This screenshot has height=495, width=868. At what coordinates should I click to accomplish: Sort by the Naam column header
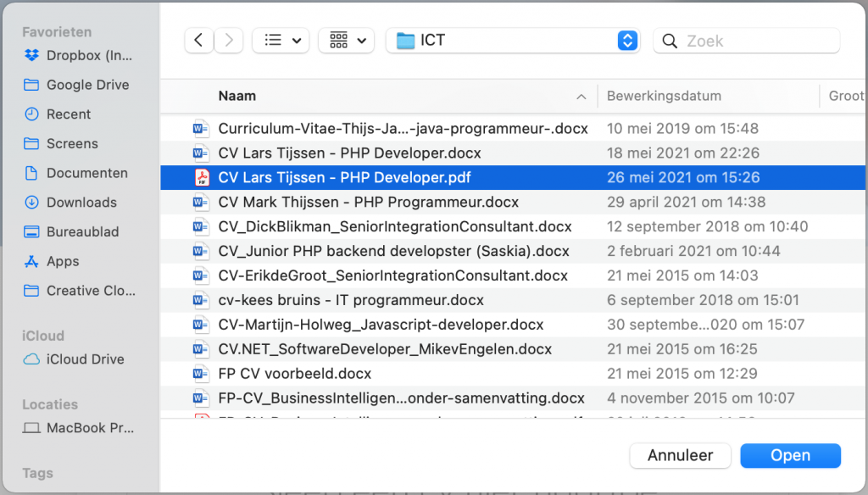[x=237, y=97]
